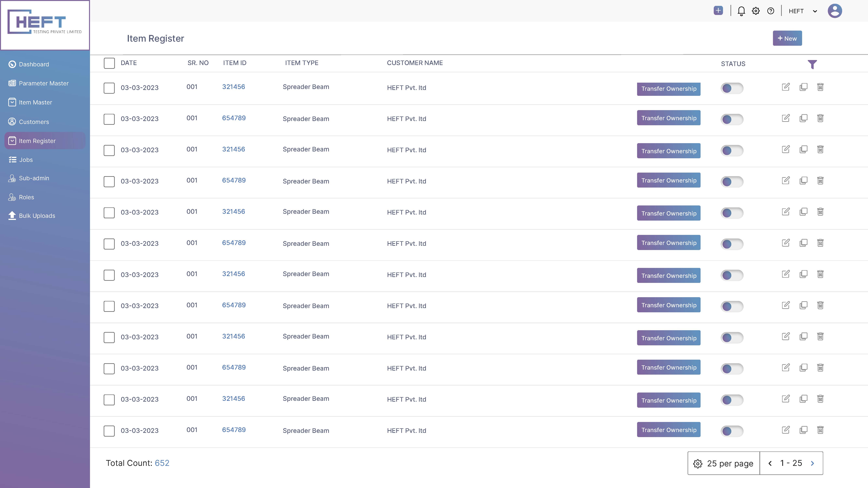Open settings gear in the top bar

[756, 11]
